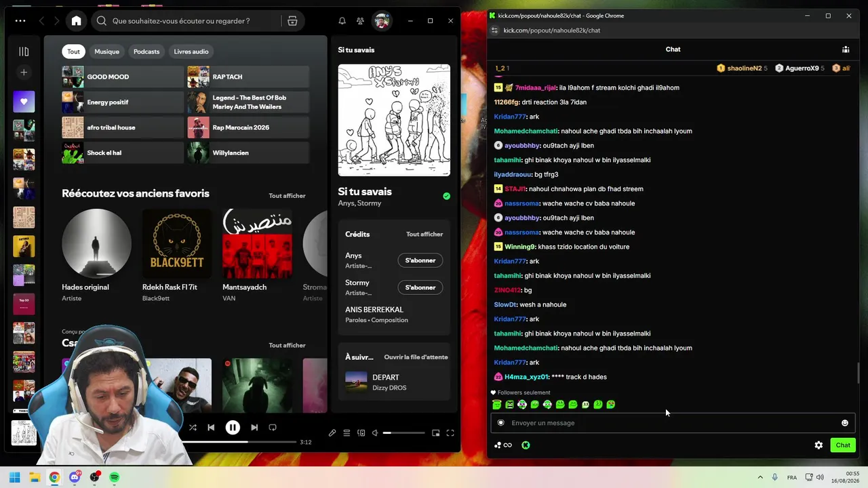Image resolution: width=868 pixels, height=488 pixels.
Task: Show all for Réécoutez vos anciens favoris
Action: 287,196
